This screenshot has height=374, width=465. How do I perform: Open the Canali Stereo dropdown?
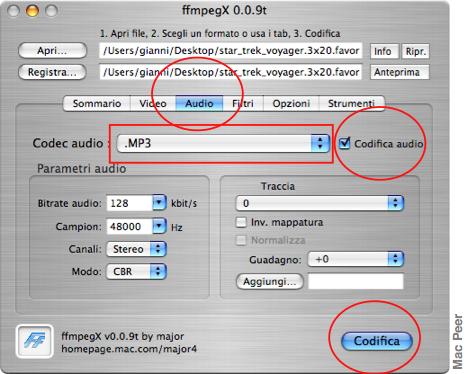(x=136, y=249)
